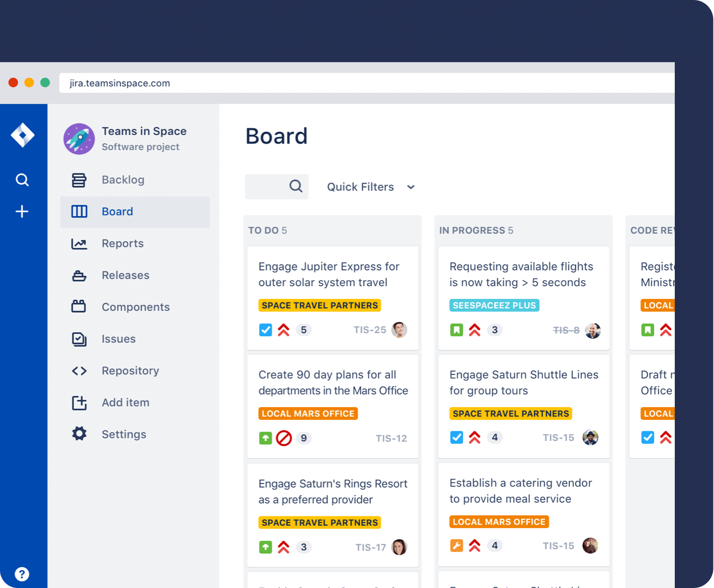This screenshot has width=714, height=588.
Task: Open Backlog from the sidebar
Action: click(x=135, y=180)
